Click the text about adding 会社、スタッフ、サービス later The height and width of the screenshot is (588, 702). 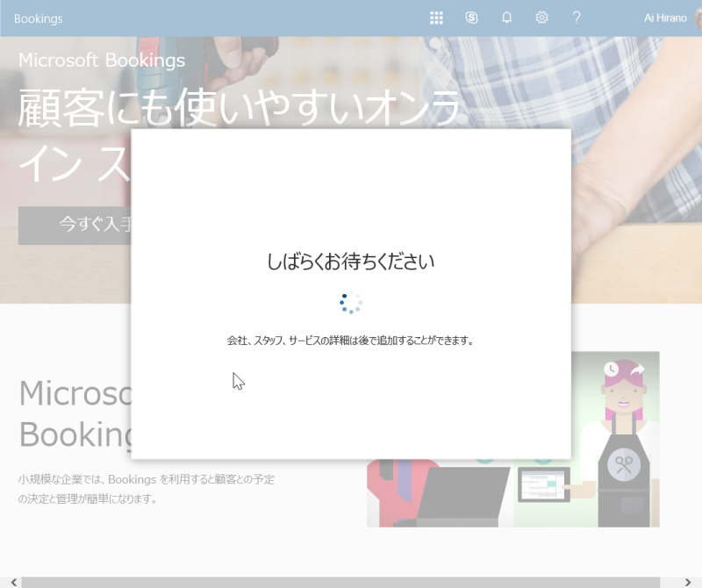coord(350,341)
